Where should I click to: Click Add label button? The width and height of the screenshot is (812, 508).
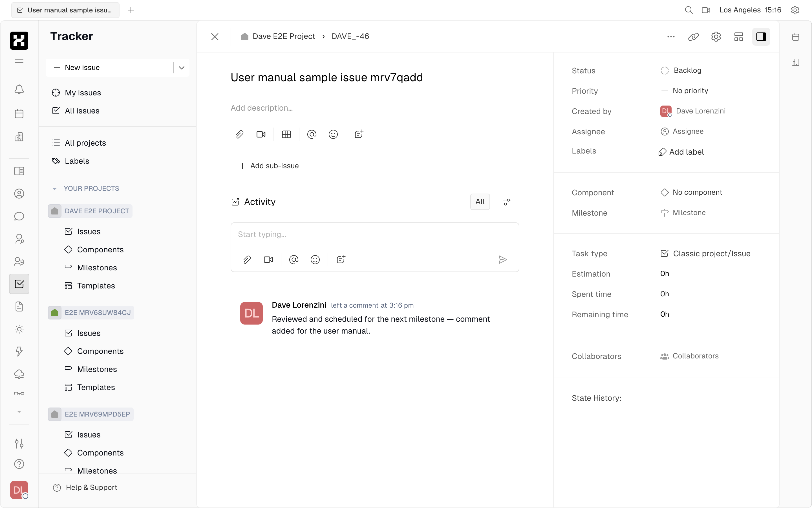coord(681,152)
